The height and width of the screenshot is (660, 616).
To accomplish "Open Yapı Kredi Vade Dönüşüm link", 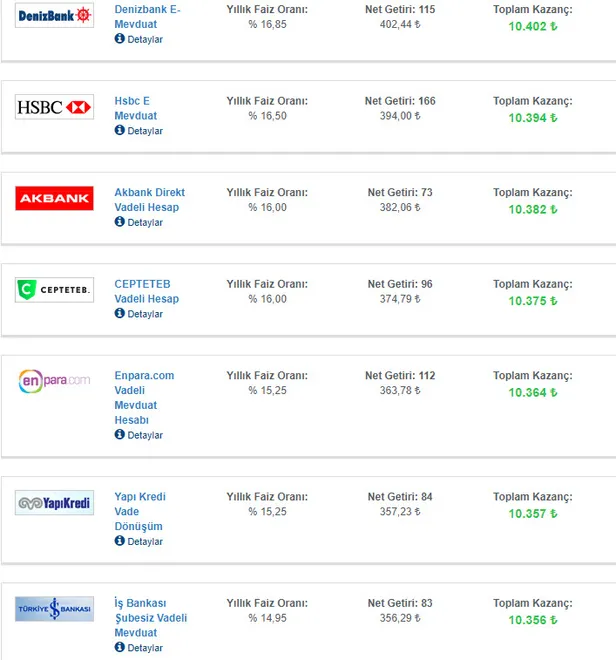I will (140, 511).
